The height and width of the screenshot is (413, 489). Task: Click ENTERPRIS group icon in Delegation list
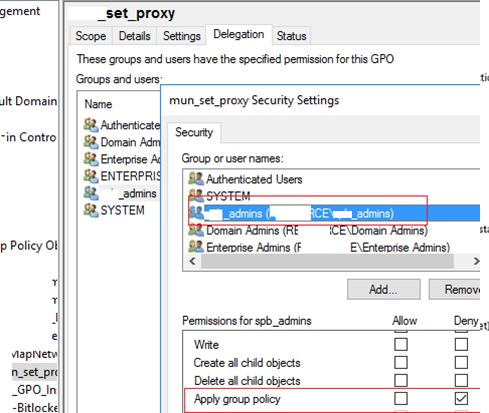point(91,176)
